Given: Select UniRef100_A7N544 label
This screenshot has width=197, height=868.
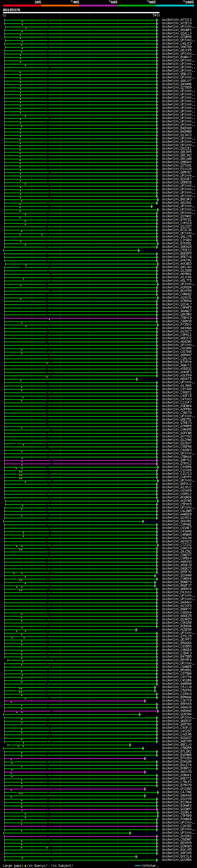Looking at the screenshot, I should pyautogui.click(x=177, y=301).
